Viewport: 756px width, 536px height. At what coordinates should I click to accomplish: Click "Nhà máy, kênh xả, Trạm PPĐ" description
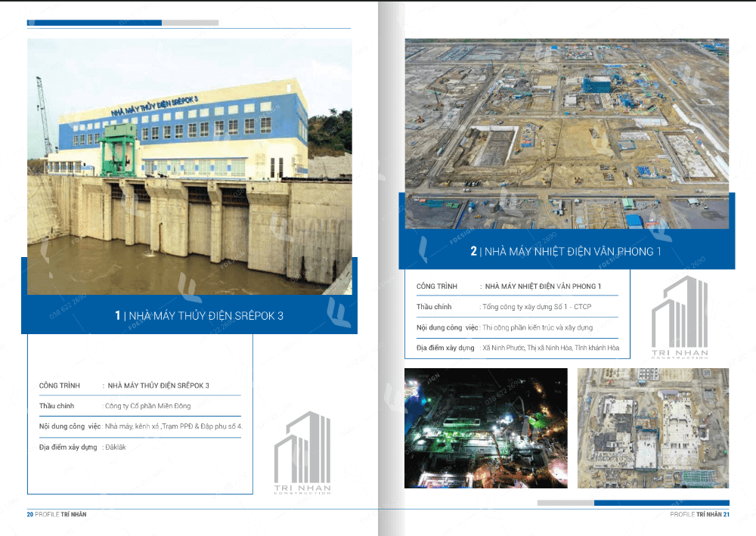173,426
